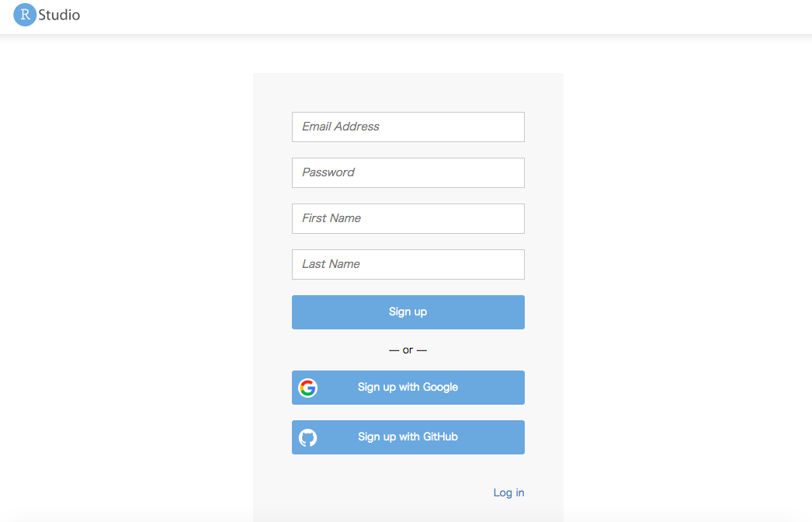
Task: Open the Log in link
Action: click(x=508, y=492)
